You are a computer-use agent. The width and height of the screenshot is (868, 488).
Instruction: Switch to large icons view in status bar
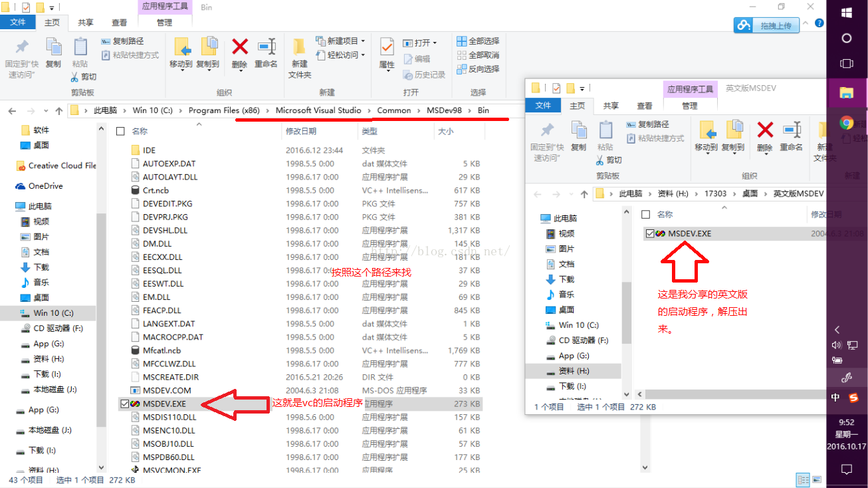[817, 479]
